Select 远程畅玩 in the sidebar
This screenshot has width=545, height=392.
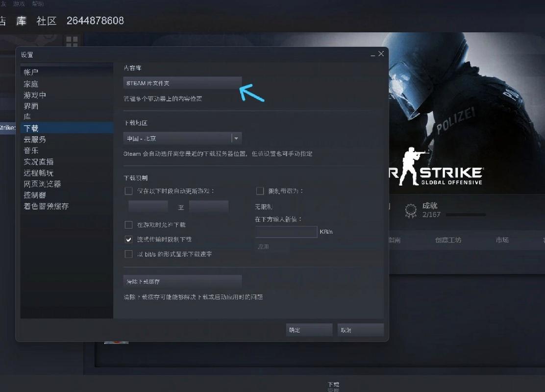point(39,172)
